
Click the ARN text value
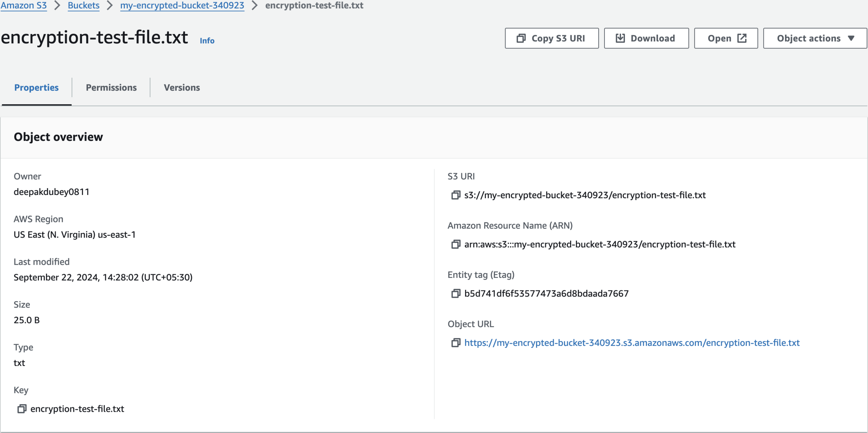600,245
